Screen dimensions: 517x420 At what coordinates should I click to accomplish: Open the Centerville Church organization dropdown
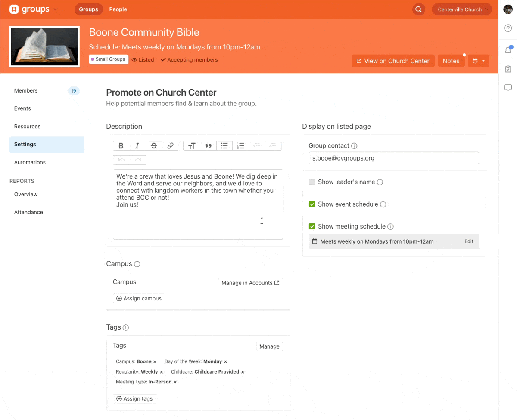[x=461, y=9]
